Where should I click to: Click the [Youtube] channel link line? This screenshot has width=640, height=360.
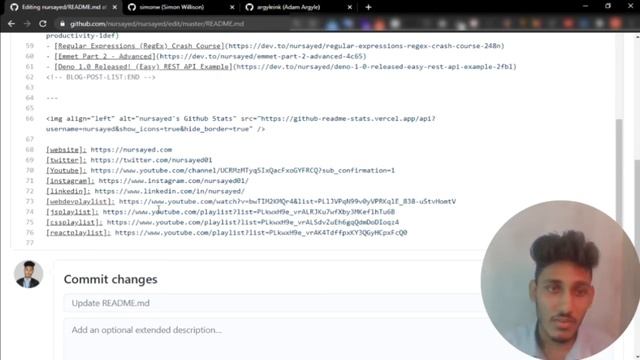pyautogui.click(x=220, y=171)
